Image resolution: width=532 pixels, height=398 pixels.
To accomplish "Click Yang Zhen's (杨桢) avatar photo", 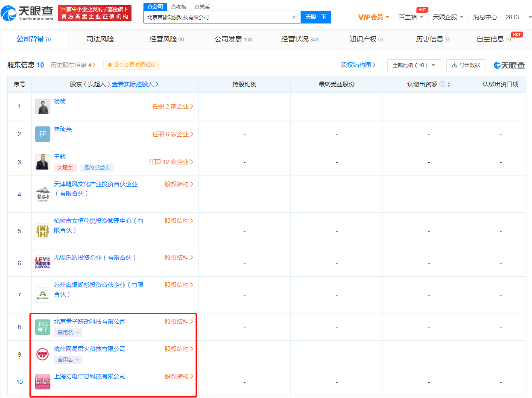I will point(43,106).
